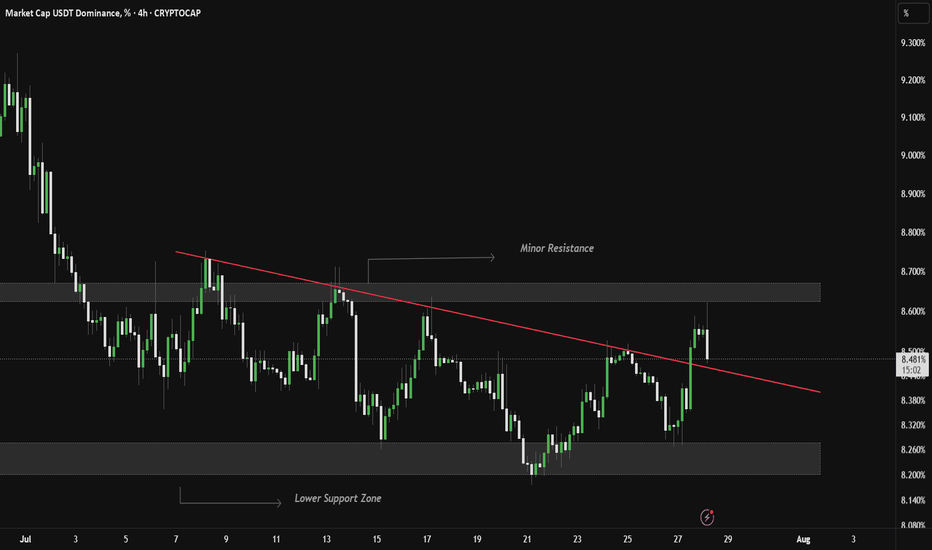Click the 8.200% price axis label

(x=912, y=475)
